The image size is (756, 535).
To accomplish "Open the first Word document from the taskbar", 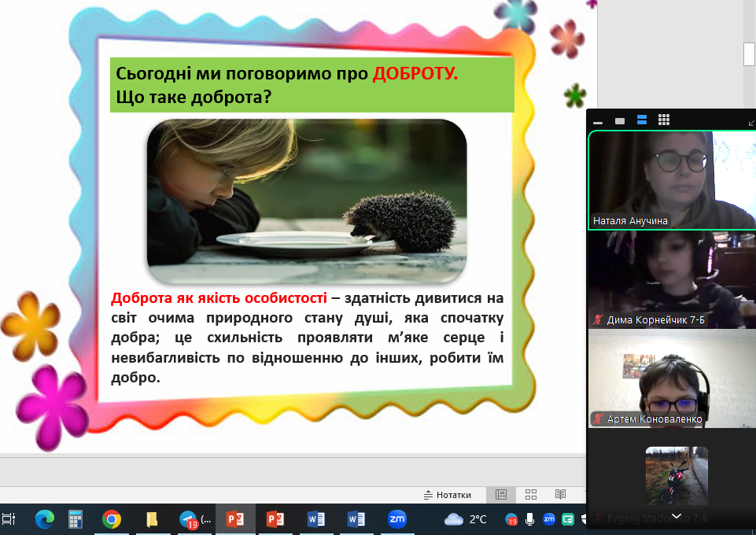I will coord(315,519).
